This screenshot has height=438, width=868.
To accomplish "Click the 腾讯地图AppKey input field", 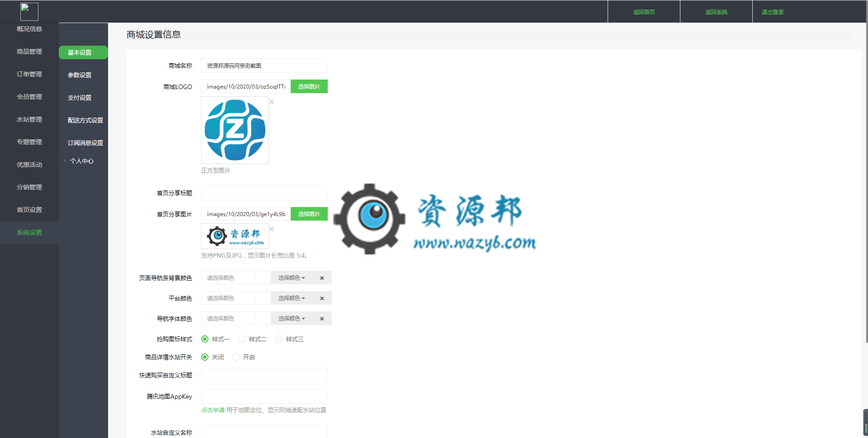I will [264, 396].
